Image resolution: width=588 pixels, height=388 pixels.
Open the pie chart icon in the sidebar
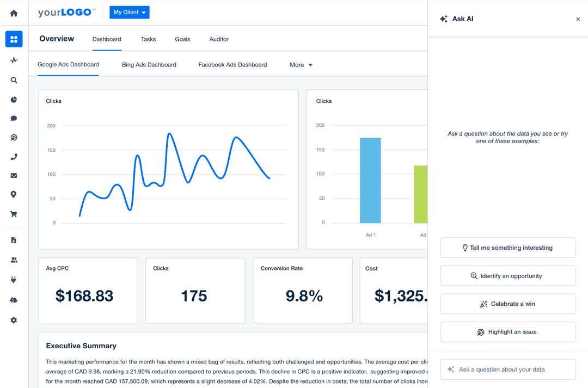pos(14,100)
